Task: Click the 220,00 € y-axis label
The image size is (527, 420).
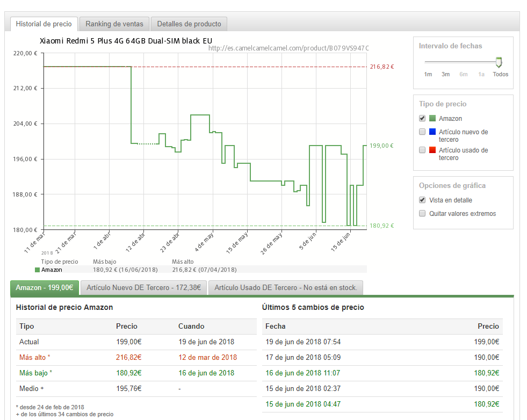Action: point(25,53)
